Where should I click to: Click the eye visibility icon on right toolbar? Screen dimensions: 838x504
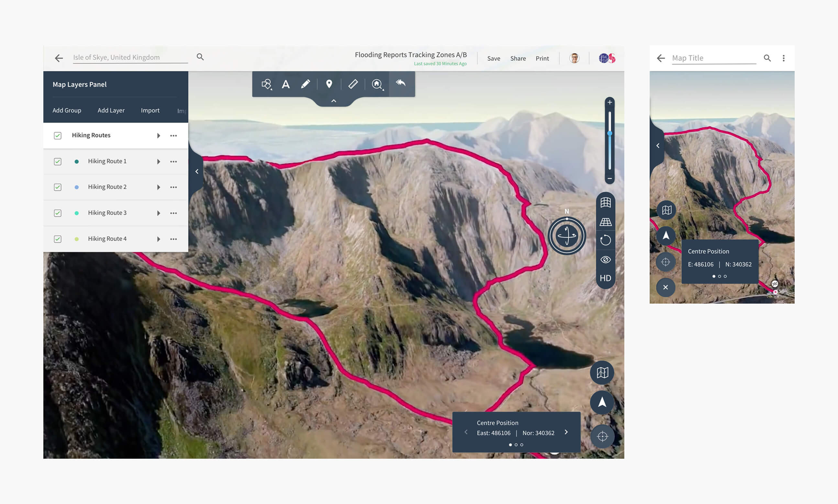coord(605,260)
